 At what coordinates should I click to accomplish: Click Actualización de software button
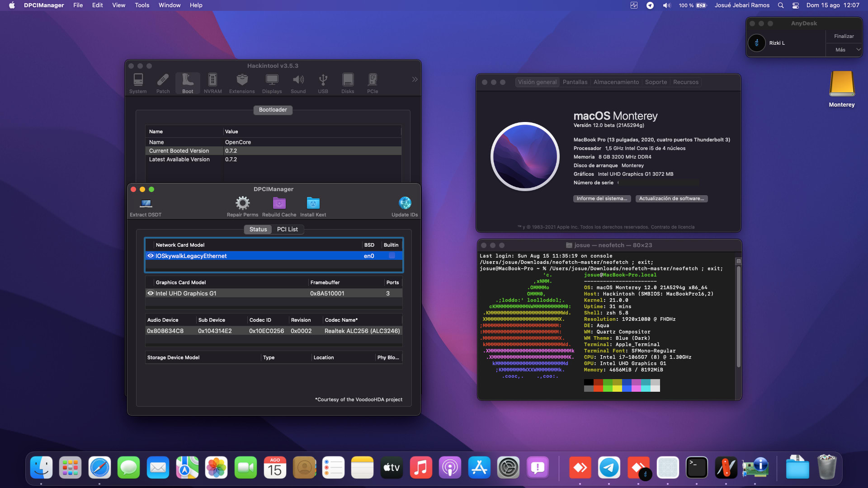pos(671,199)
